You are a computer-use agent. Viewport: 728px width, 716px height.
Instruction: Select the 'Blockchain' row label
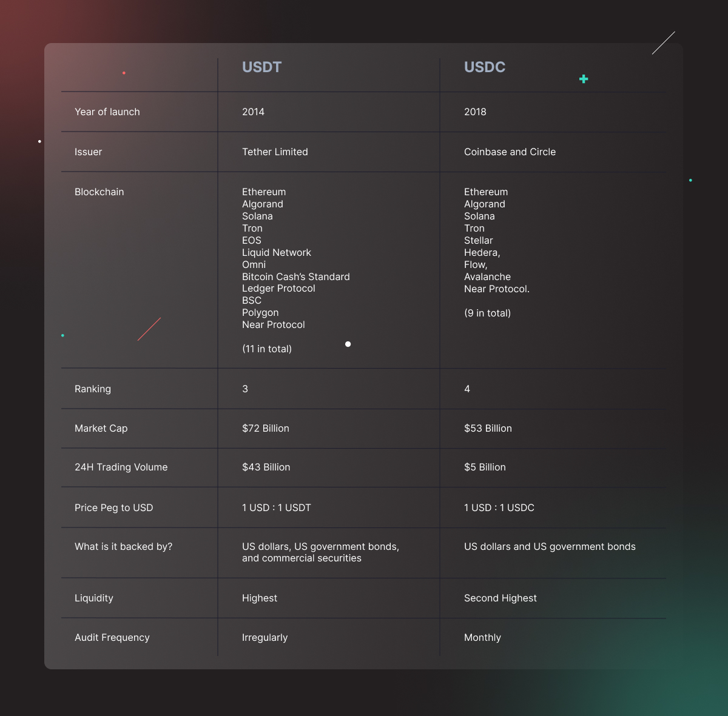pyautogui.click(x=99, y=192)
